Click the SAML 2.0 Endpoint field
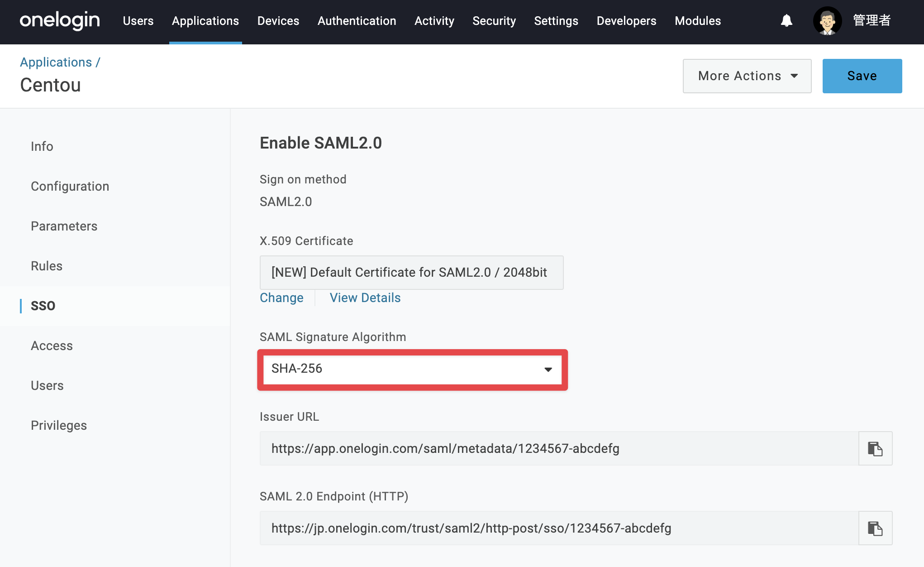 pos(559,528)
